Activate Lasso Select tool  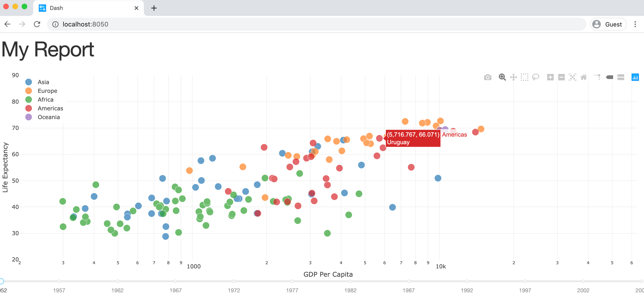[535, 77]
